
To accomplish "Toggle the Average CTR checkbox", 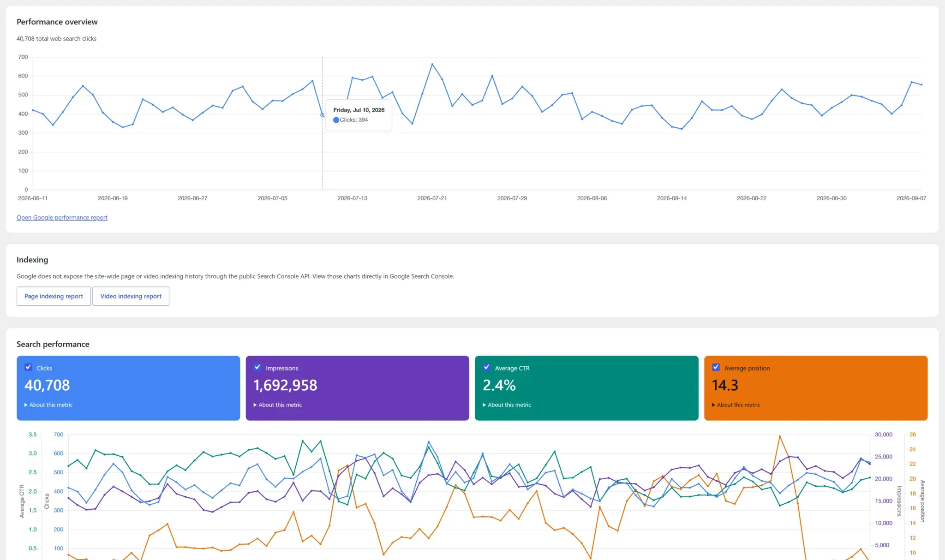I will tap(486, 367).
